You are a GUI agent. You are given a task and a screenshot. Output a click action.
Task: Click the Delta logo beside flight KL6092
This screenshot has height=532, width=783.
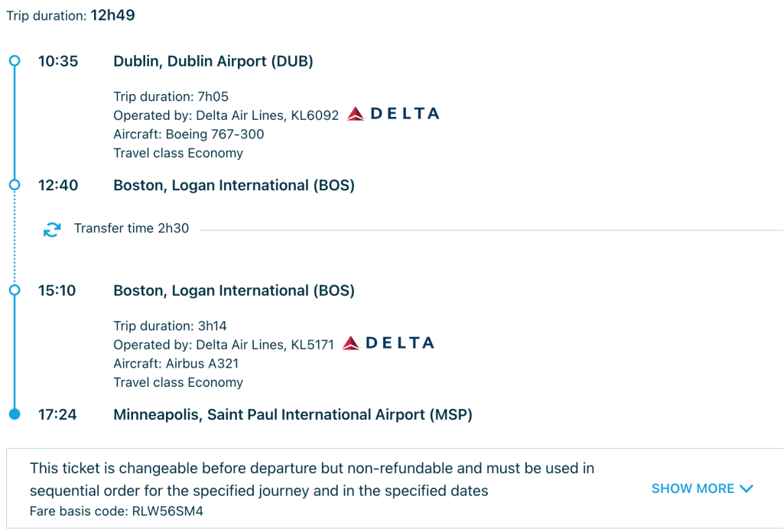(x=393, y=114)
